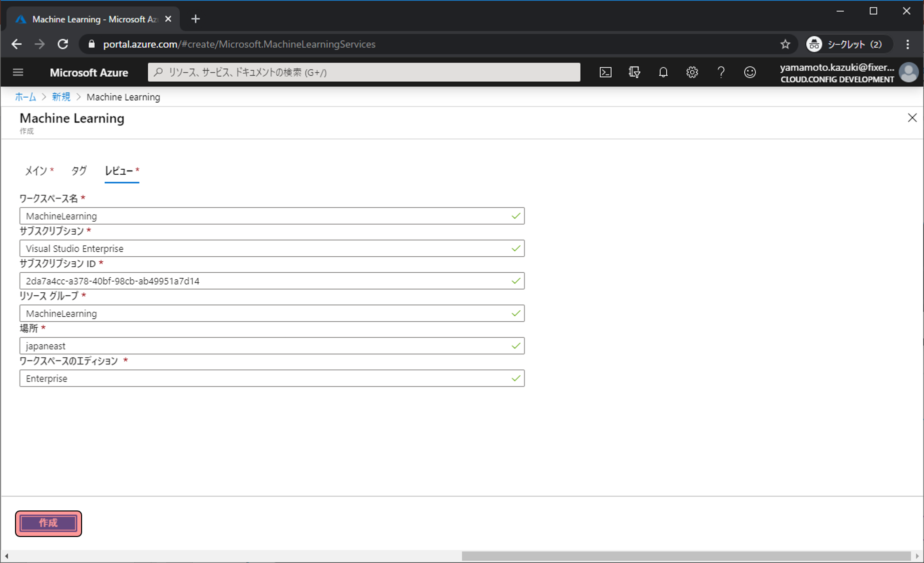Screen dimensions: 924x563
Task: Open portal settings gear icon
Action: (692, 73)
